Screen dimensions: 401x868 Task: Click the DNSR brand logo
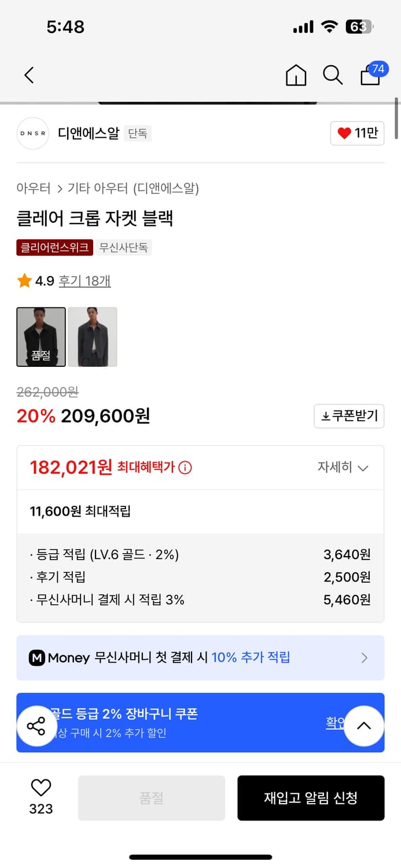(x=33, y=133)
